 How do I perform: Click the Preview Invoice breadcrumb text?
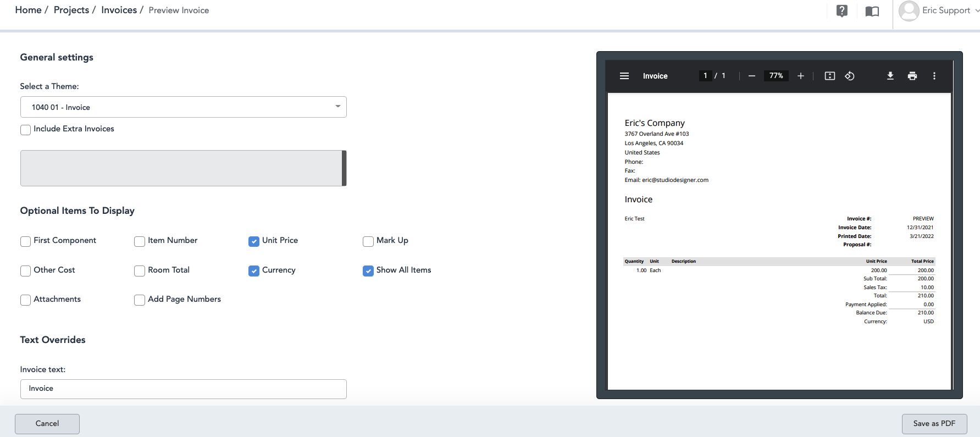(179, 10)
